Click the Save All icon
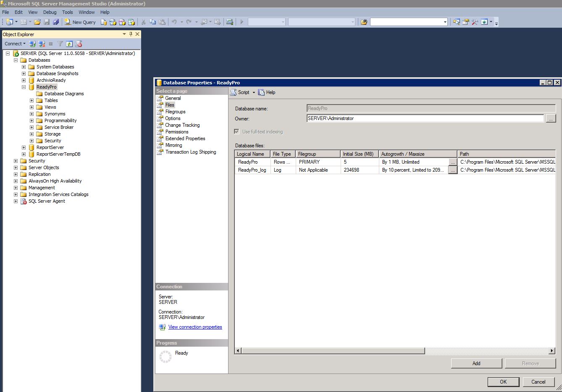This screenshot has height=392, width=562. click(x=56, y=22)
